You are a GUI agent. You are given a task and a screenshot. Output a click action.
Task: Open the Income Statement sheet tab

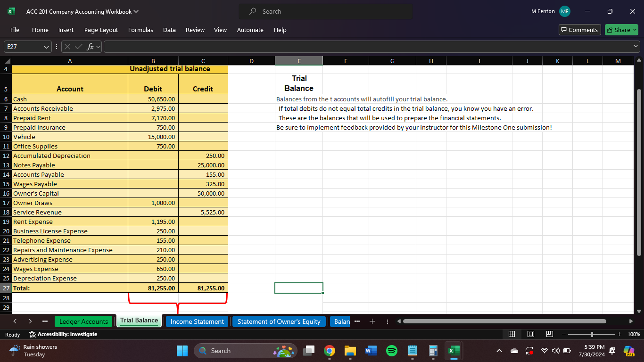197,321
